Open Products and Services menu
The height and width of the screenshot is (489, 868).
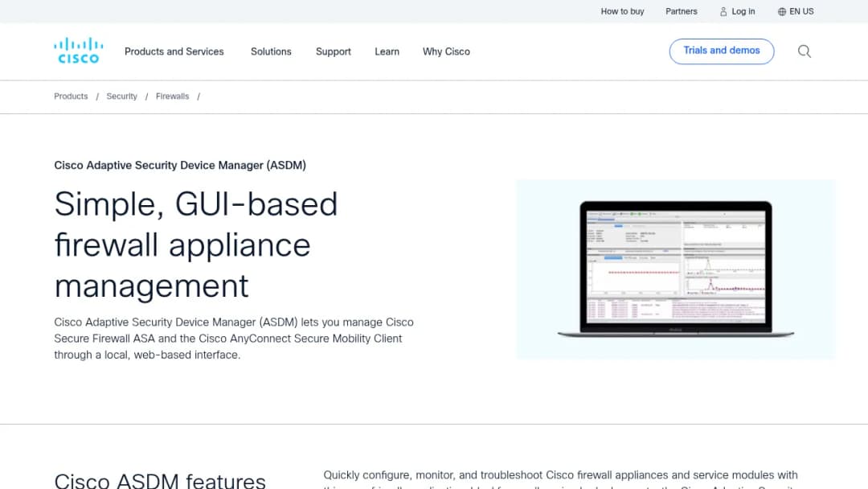tap(174, 51)
